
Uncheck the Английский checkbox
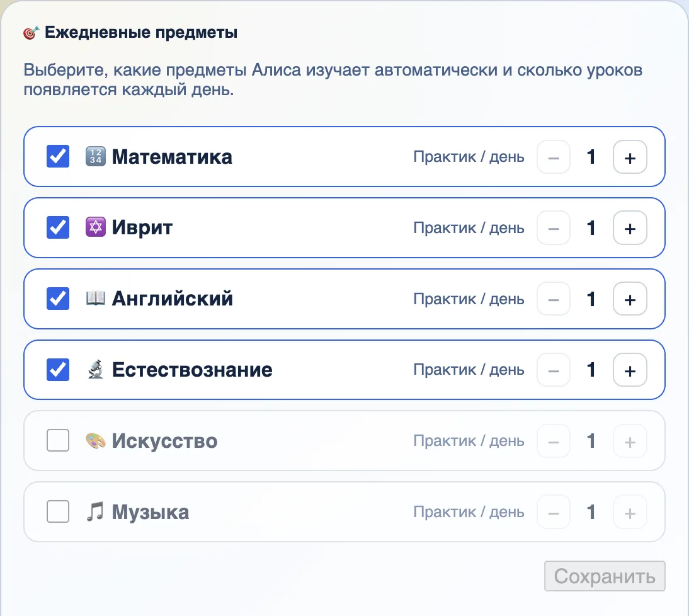[x=58, y=299]
